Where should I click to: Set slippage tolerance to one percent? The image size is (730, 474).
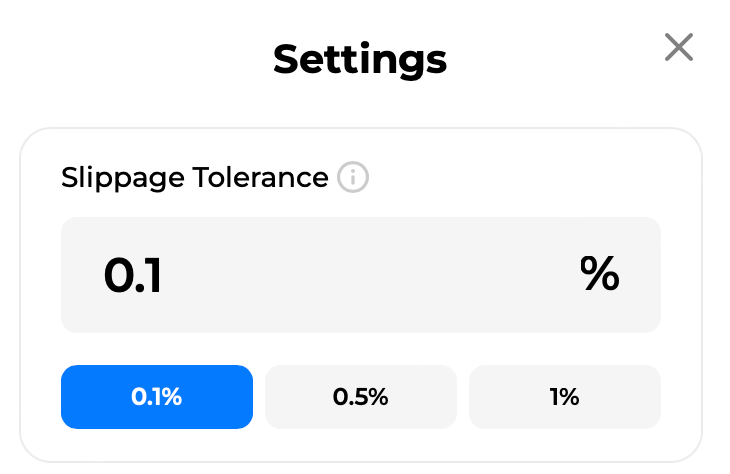565,397
